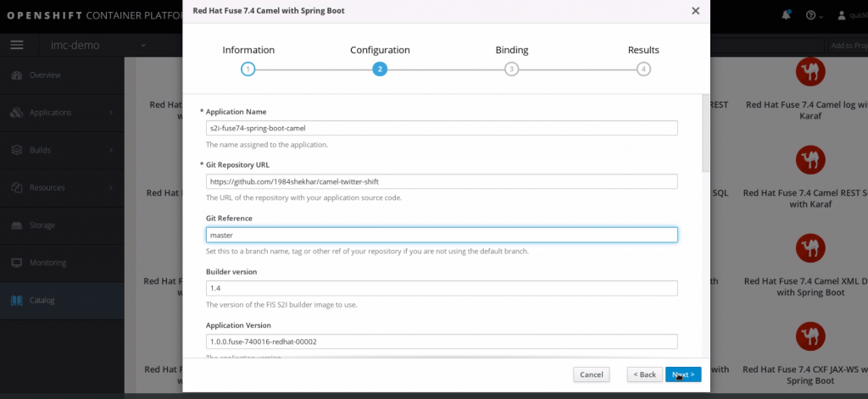This screenshot has width=868, height=399.
Task: Close the Red Hat Fuse wizard dialog
Action: click(x=695, y=11)
